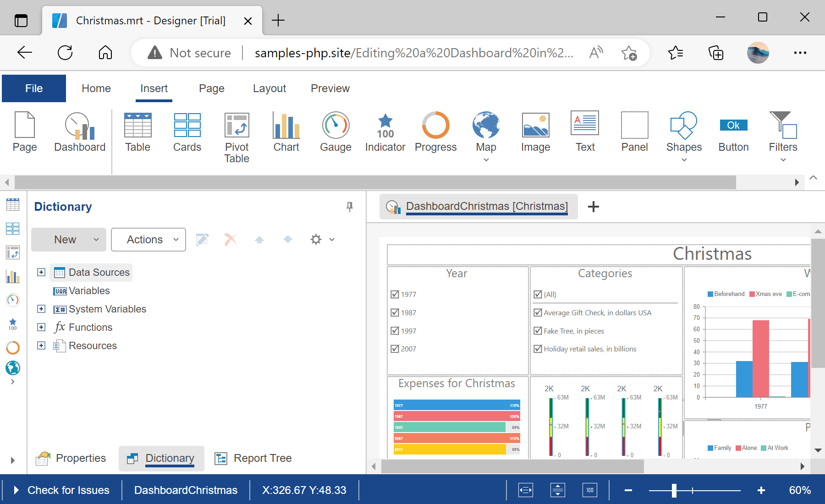Open the File menu
Image resolution: width=825 pixels, height=504 pixels.
click(x=33, y=88)
